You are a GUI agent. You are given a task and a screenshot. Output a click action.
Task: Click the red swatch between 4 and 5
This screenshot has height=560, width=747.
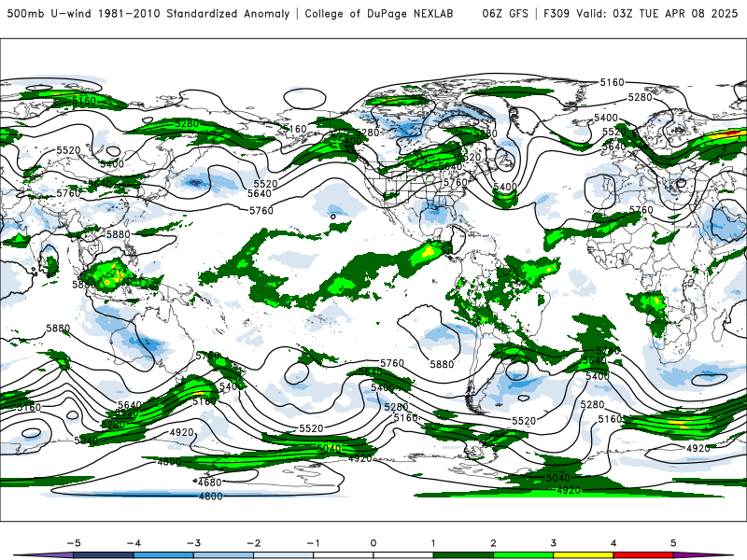643,555
